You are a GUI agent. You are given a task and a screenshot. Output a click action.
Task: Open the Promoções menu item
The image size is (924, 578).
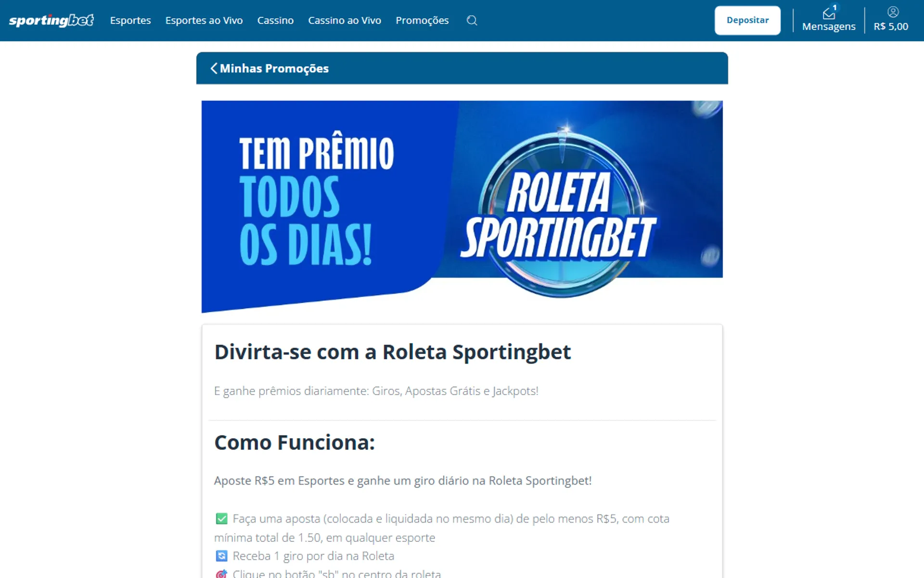pos(422,20)
